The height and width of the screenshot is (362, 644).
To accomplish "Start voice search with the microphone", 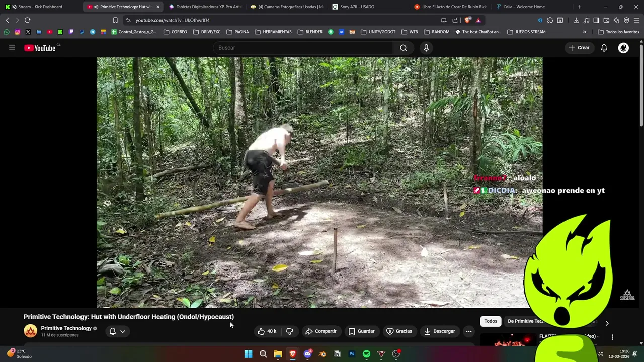I will coord(426,48).
